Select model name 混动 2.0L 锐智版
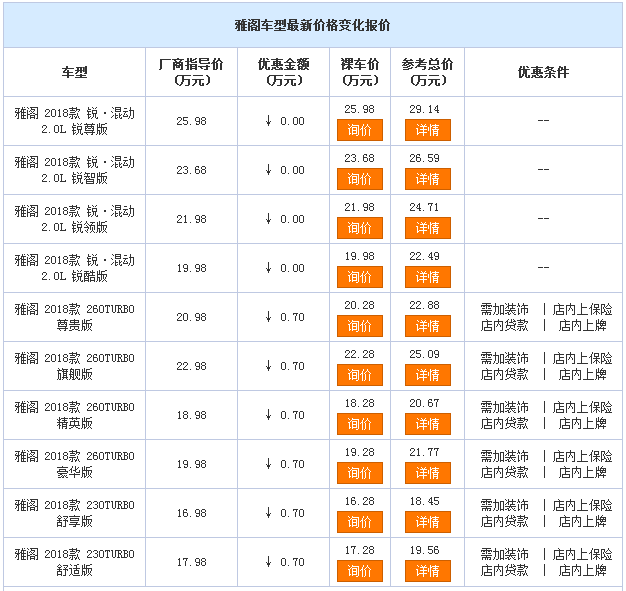 (x=75, y=170)
